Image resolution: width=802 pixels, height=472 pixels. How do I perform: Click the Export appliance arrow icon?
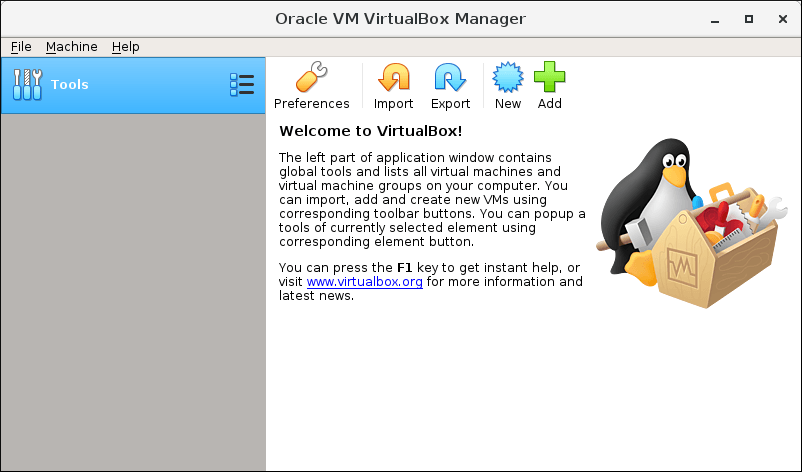tap(450, 77)
